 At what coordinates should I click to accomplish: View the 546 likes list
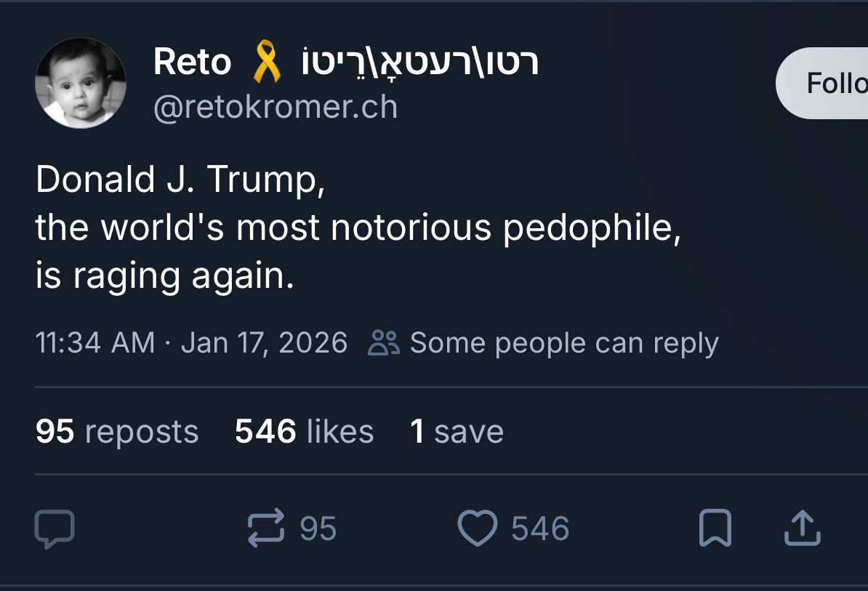(304, 431)
